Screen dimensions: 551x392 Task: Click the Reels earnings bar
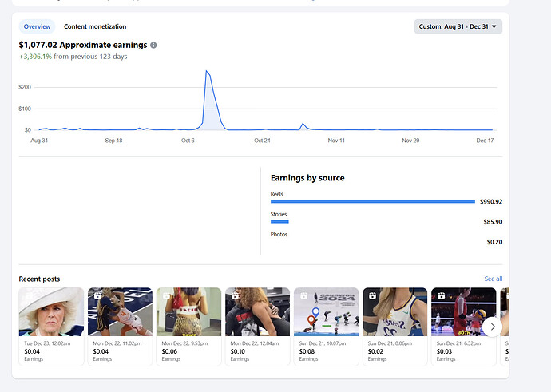372,201
